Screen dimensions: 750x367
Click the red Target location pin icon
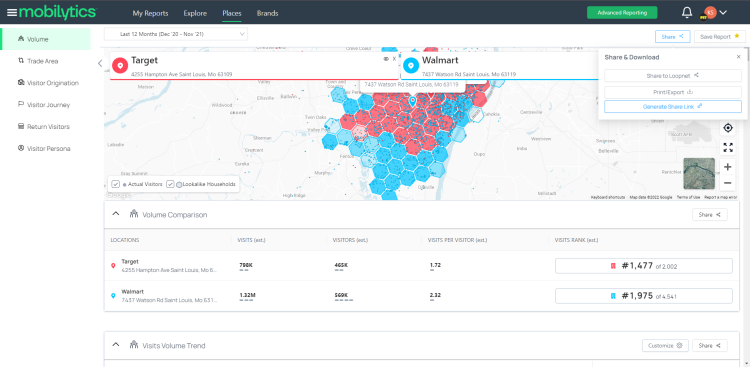(120, 65)
